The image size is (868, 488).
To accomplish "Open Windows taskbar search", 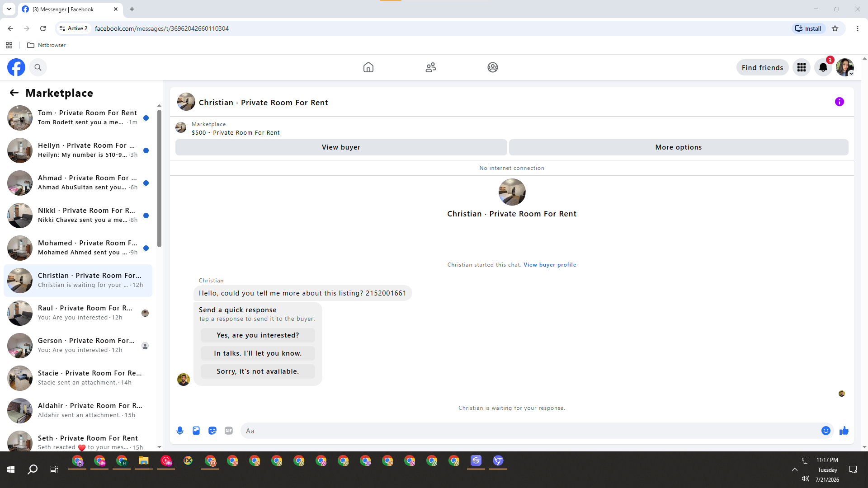I will point(33,469).
